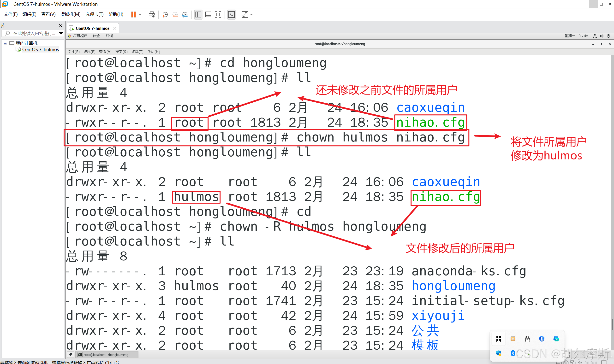Toggle the console view button

coord(231,14)
